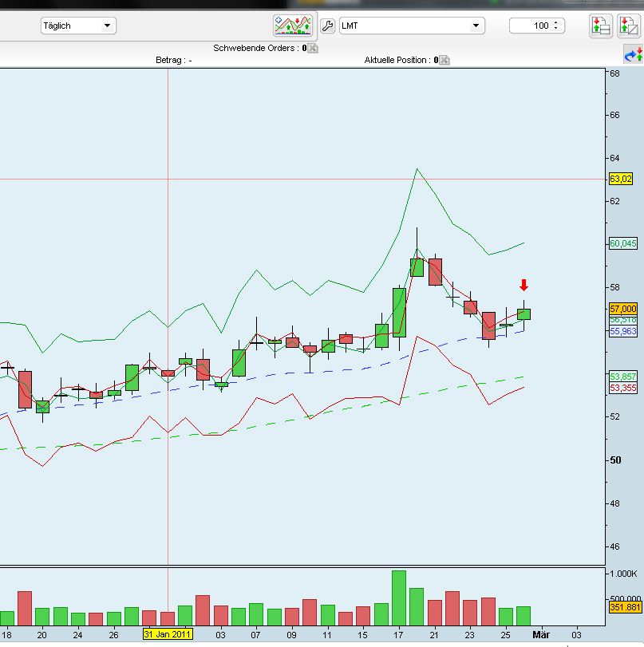The height and width of the screenshot is (647, 644).
Task: Click the trading signals chart icon
Action: (292, 26)
